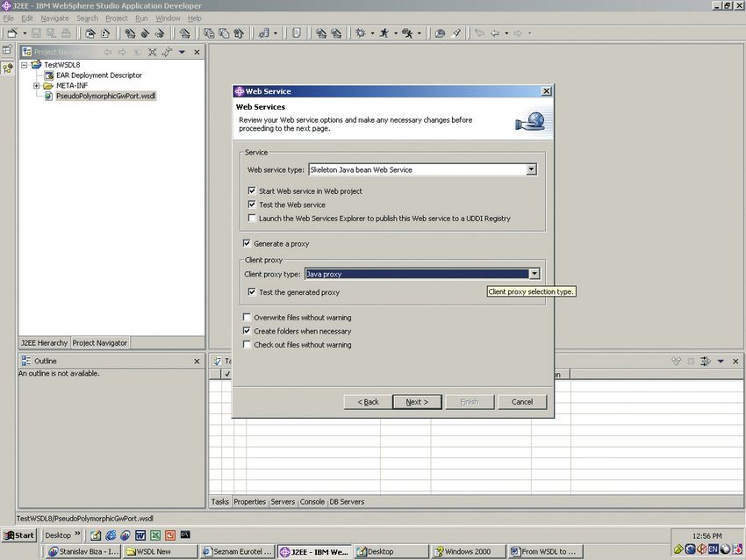The height and width of the screenshot is (560, 746).
Task: Click command prompt quick launch icon
Action: coord(185,535)
